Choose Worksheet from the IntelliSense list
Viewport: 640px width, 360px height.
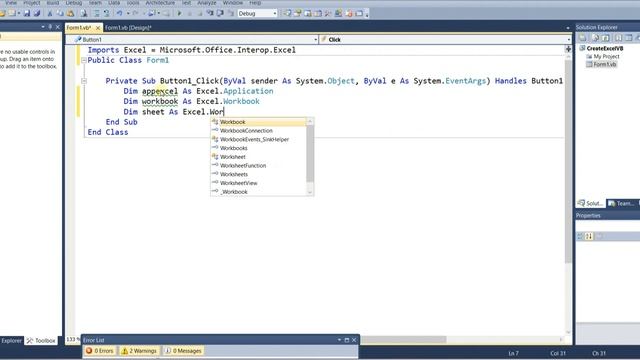click(258, 157)
